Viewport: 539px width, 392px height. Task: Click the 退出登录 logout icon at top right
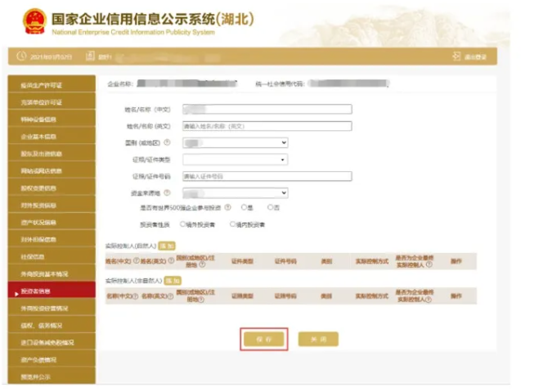456,56
